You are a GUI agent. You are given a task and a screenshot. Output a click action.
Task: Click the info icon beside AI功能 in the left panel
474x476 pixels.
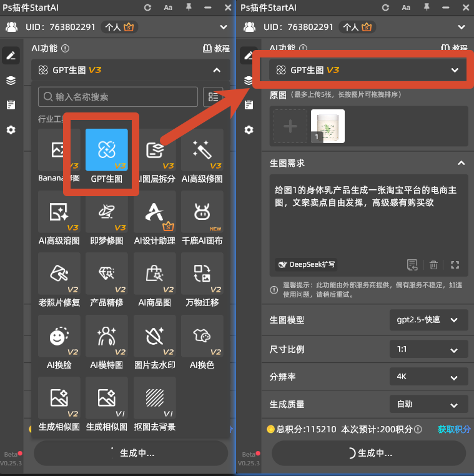pyautogui.click(x=65, y=48)
